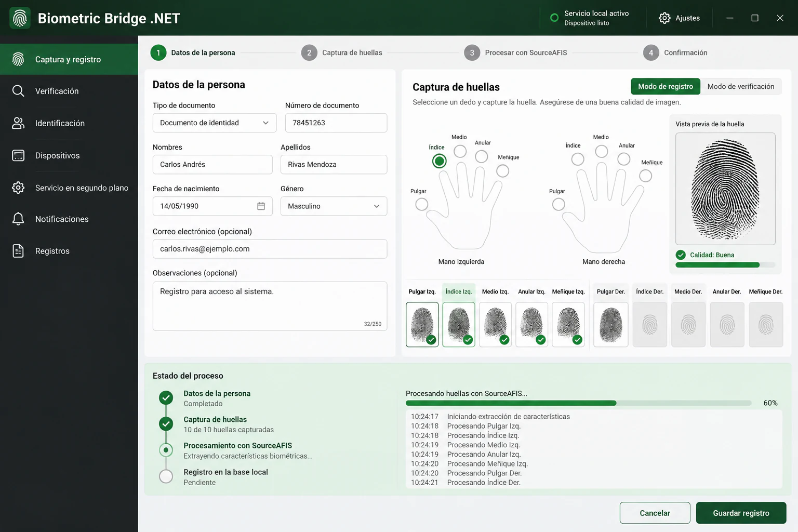Open Captura y registro fingerprint icon

[18, 59]
